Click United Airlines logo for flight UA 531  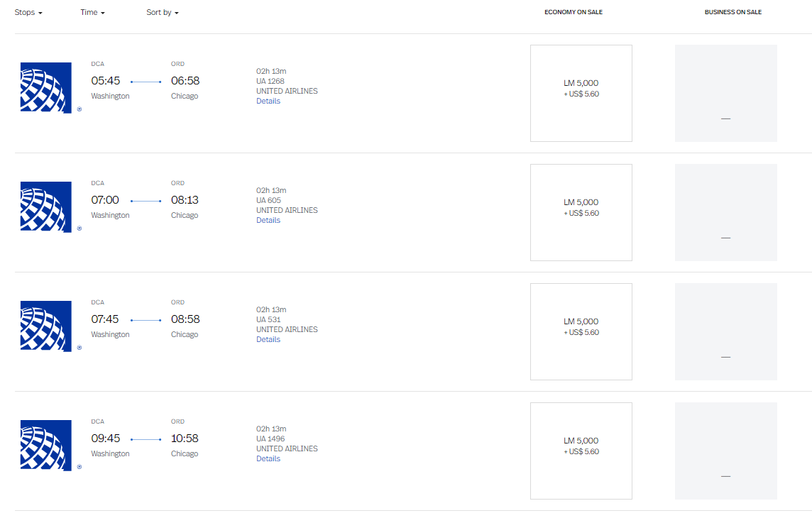click(x=46, y=326)
